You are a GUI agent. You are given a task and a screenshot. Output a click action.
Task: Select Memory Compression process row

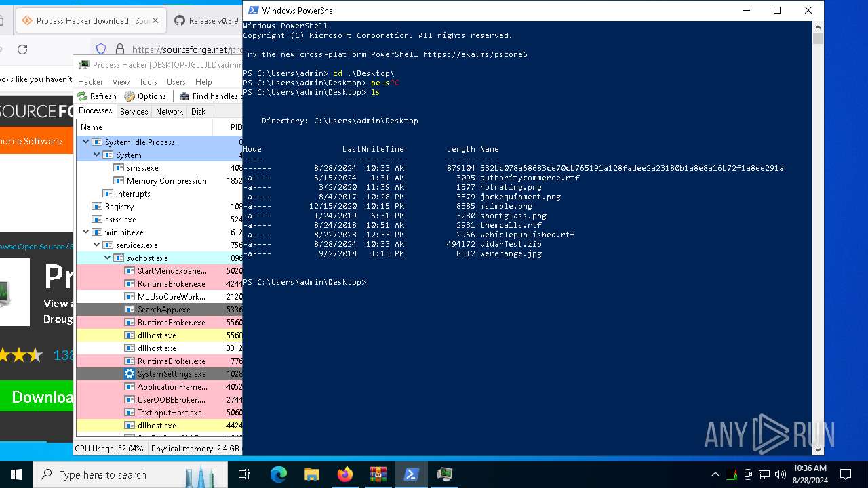click(159, 180)
